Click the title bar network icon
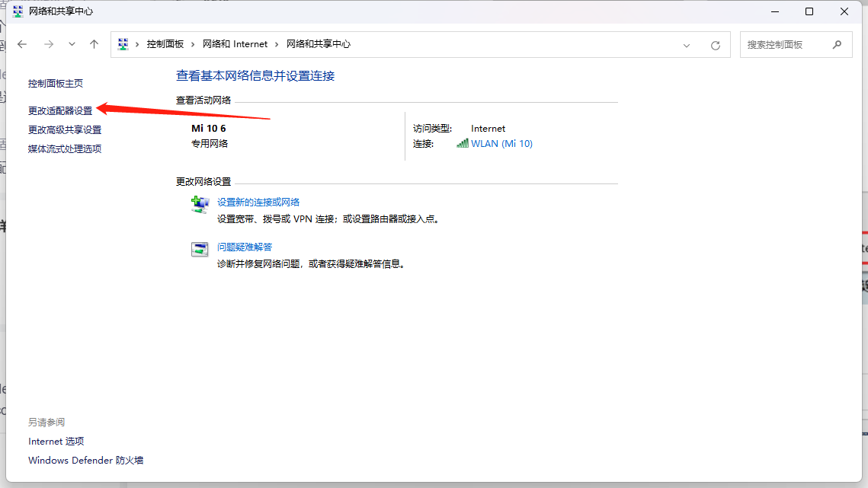This screenshot has height=488, width=868. (x=18, y=11)
